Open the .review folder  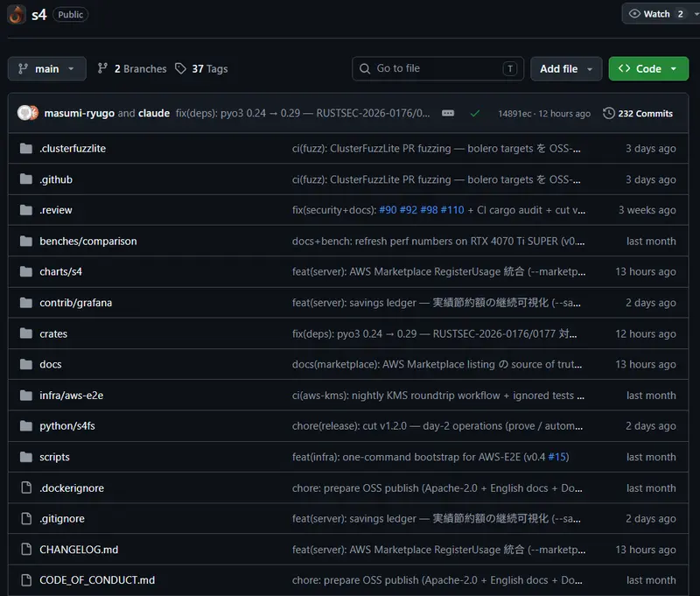tap(55, 210)
